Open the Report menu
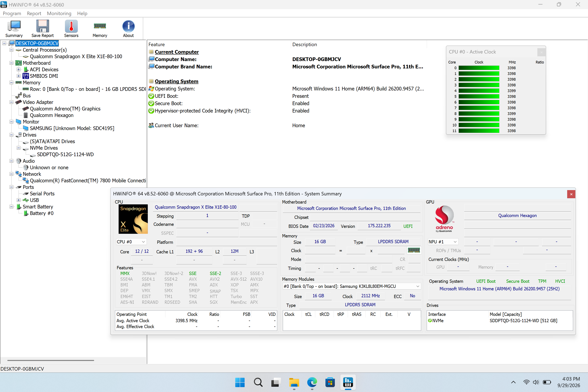 point(34,13)
